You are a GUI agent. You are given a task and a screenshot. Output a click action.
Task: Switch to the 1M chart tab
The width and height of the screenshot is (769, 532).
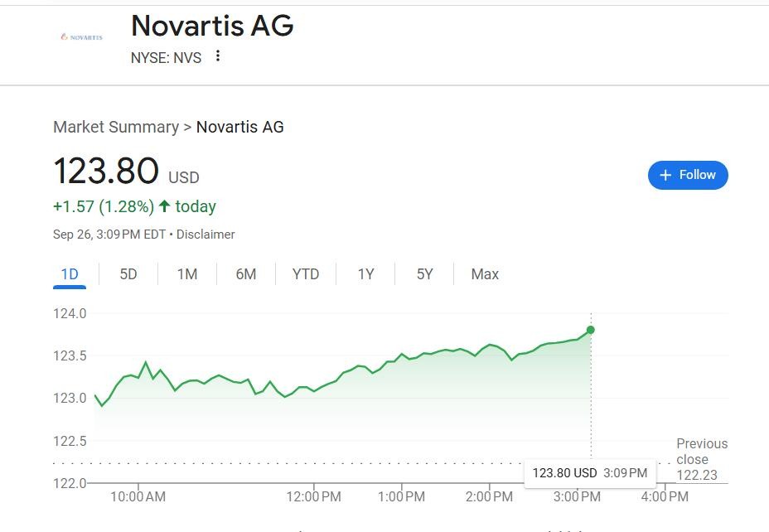[187, 274]
